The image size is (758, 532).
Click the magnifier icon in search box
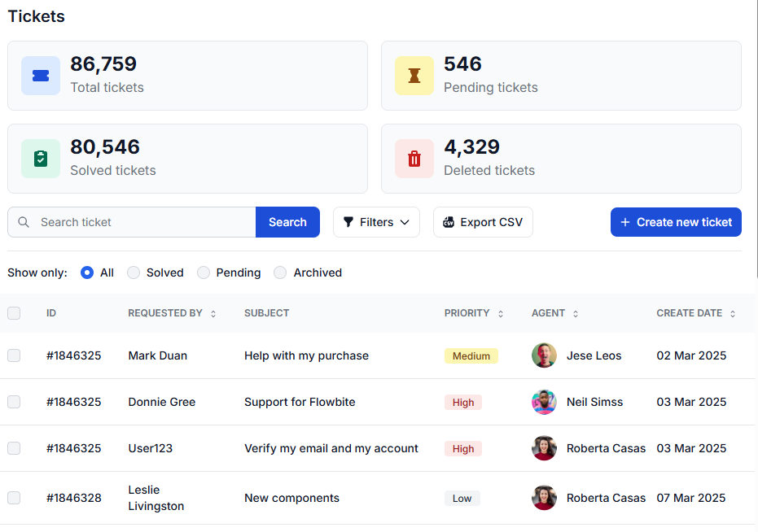tap(24, 222)
